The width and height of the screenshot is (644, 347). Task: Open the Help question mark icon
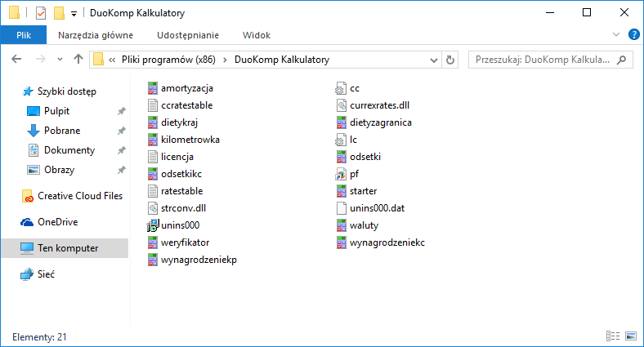pyautogui.click(x=633, y=35)
